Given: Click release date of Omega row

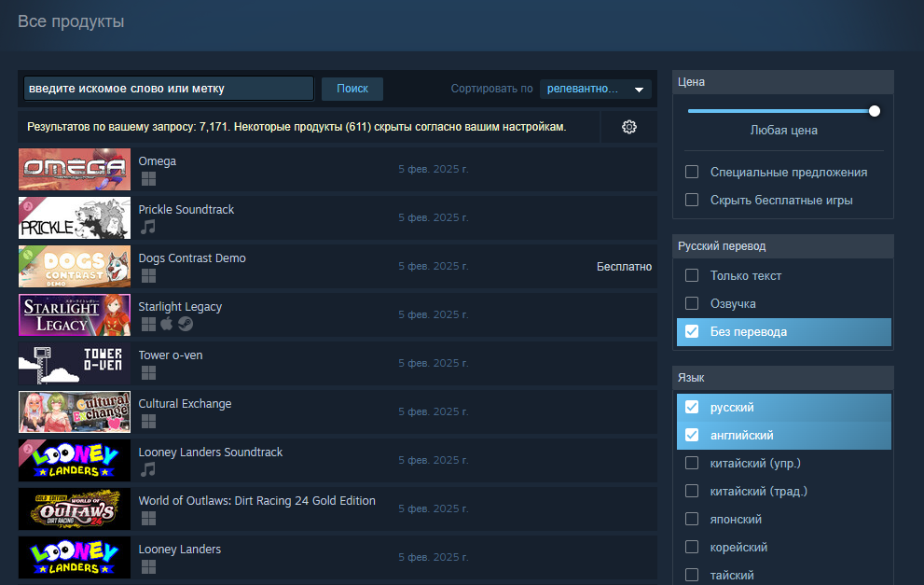Looking at the screenshot, I should [x=434, y=169].
